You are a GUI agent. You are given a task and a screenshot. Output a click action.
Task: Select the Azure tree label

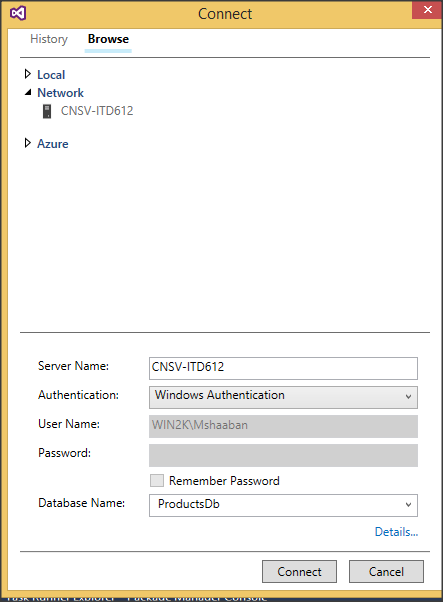pos(53,144)
